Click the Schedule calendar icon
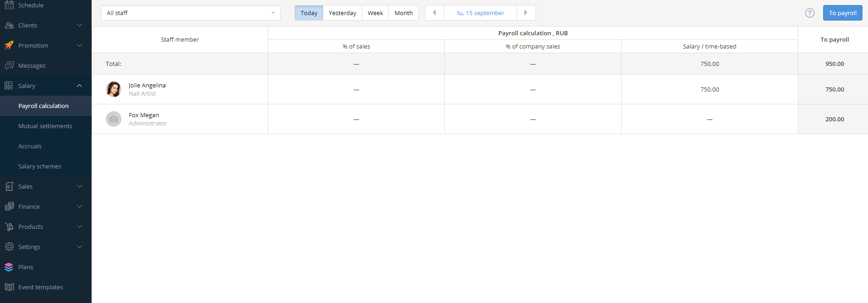Viewport: 868px width, 303px height. pos(9,5)
